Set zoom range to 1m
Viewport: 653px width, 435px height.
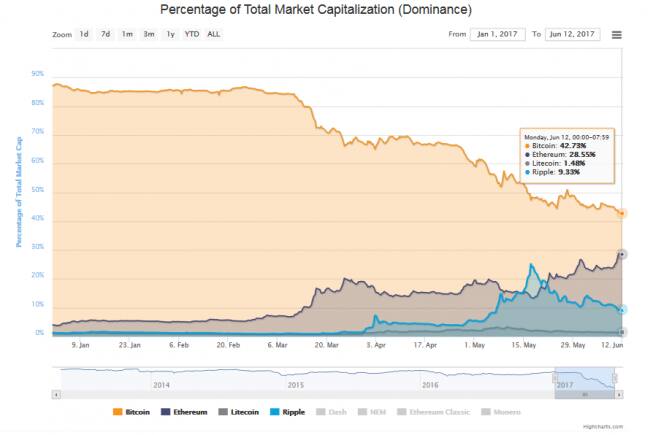point(127,34)
